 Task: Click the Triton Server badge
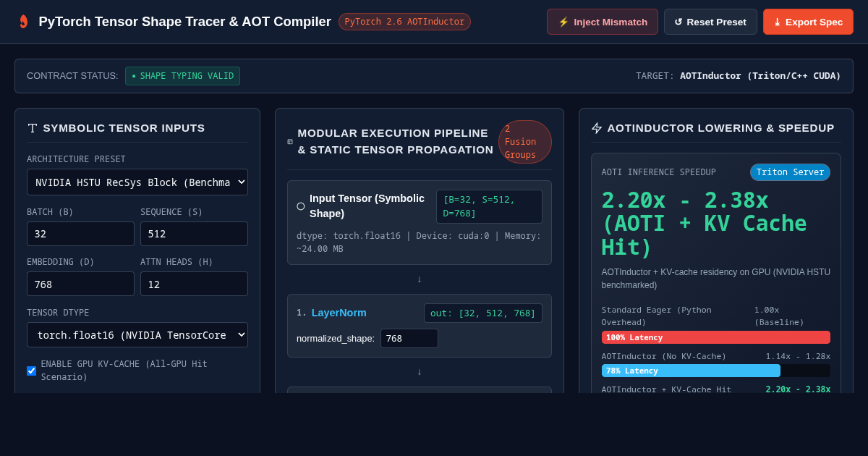[x=790, y=172]
